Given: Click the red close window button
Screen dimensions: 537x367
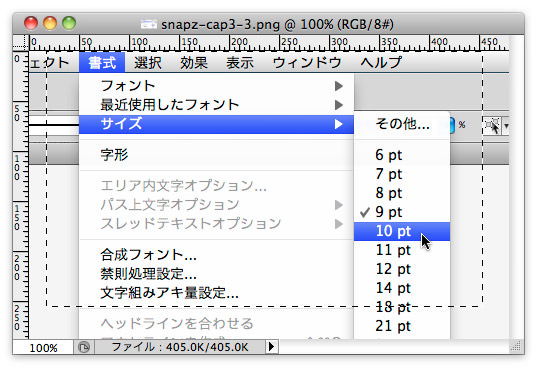Looking at the screenshot, I should (x=31, y=24).
